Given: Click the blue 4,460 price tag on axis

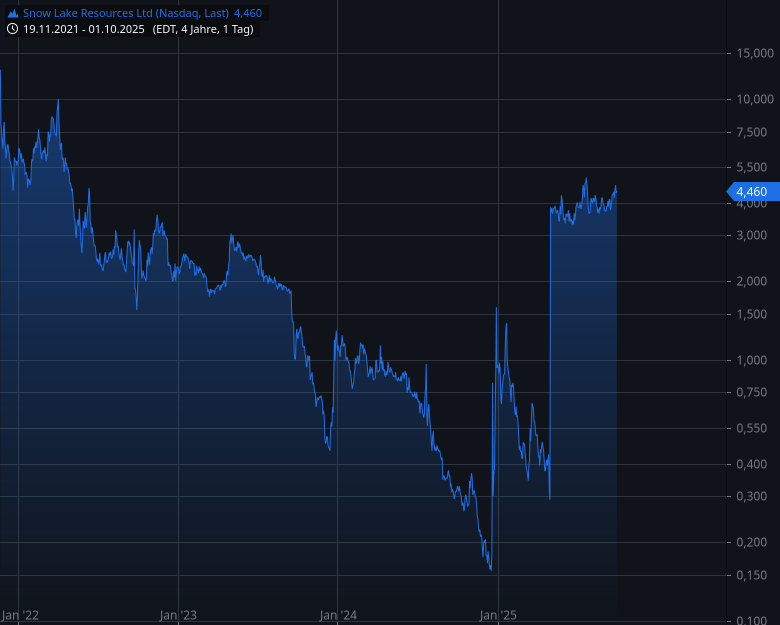Looking at the screenshot, I should [x=750, y=191].
